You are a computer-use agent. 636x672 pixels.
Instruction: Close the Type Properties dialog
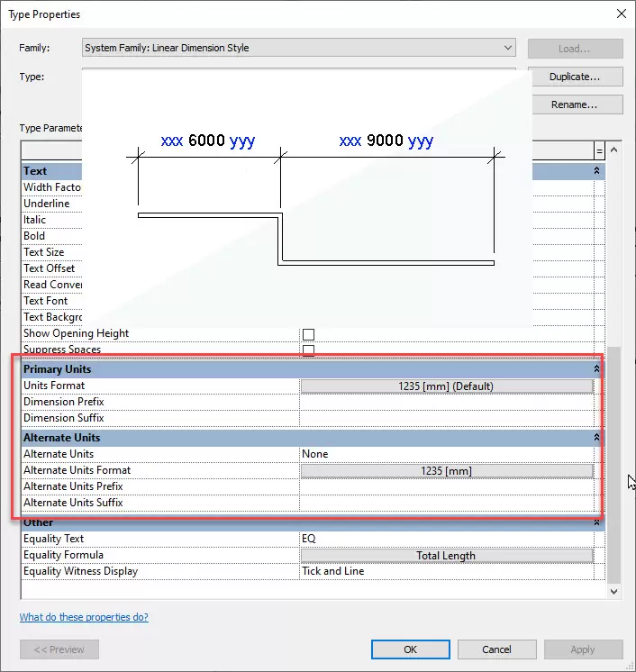tap(620, 14)
